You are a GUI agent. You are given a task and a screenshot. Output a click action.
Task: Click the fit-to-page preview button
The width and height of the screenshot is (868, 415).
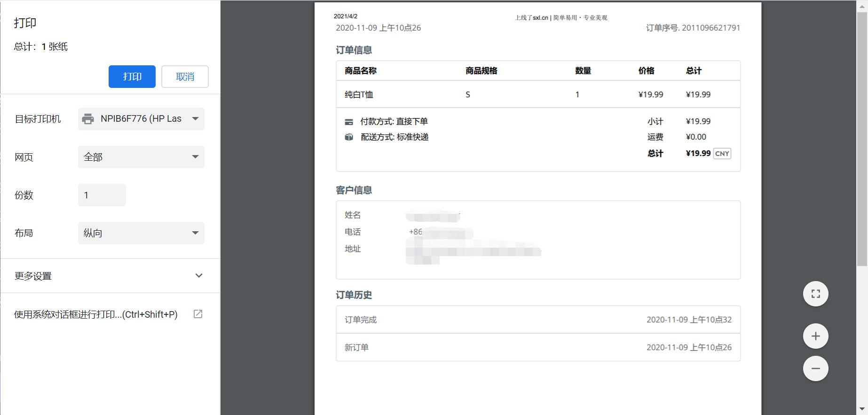(816, 294)
